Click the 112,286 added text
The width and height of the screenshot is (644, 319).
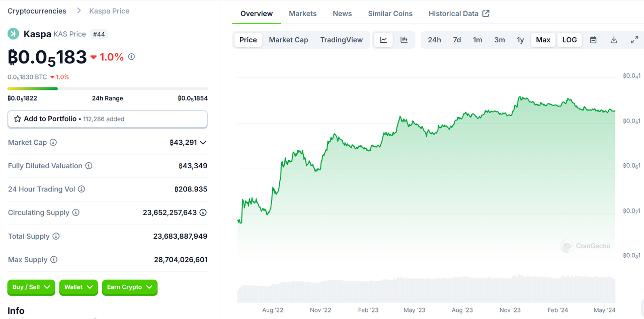[104, 119]
